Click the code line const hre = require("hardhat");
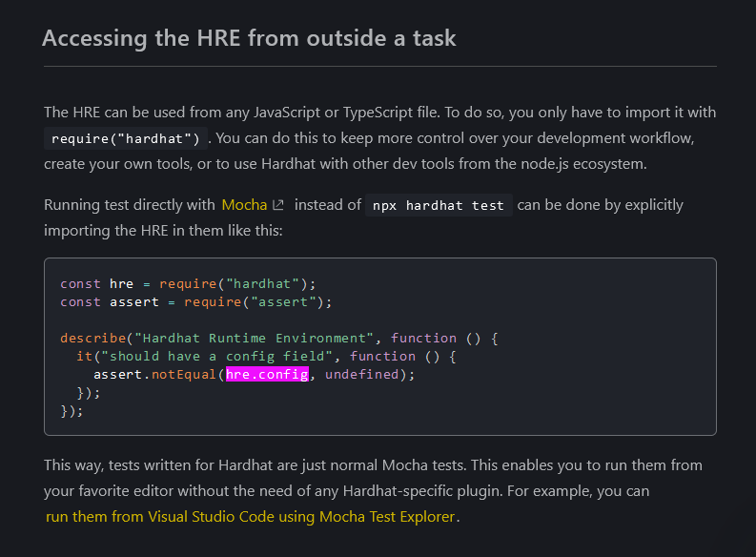756x557 pixels. 188,283
